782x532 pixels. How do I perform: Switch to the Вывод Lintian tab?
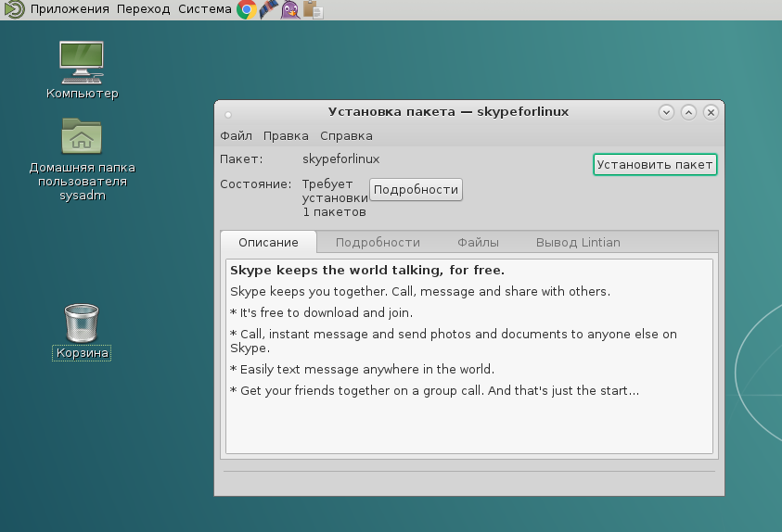point(578,243)
